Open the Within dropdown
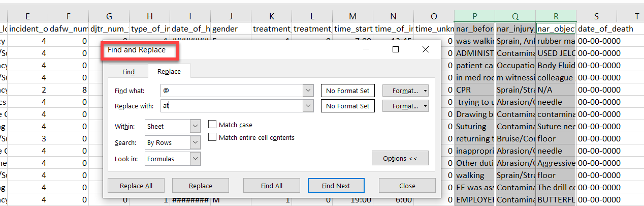Viewport: 644px width, 206px height. coord(196,126)
